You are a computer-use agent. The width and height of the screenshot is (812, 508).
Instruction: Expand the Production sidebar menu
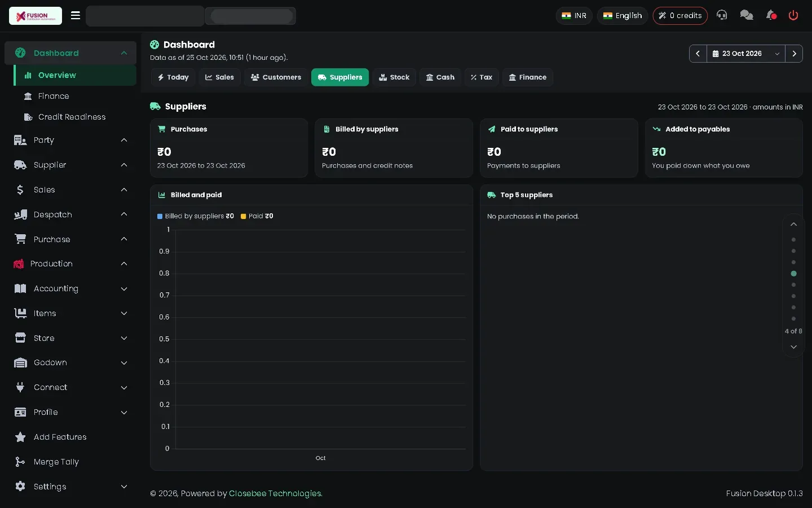click(x=70, y=264)
